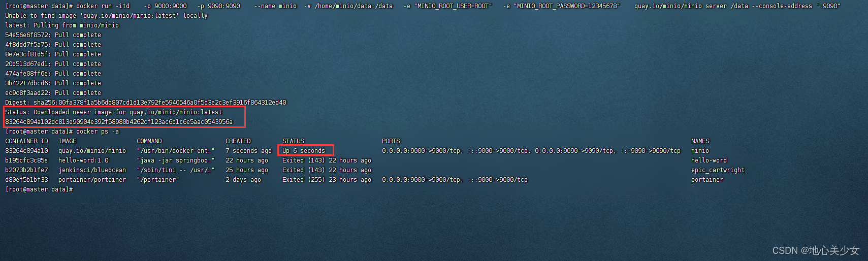The height and width of the screenshot is (261, 868).
Task: Click the IMAGE column header
Action: (x=67, y=141)
